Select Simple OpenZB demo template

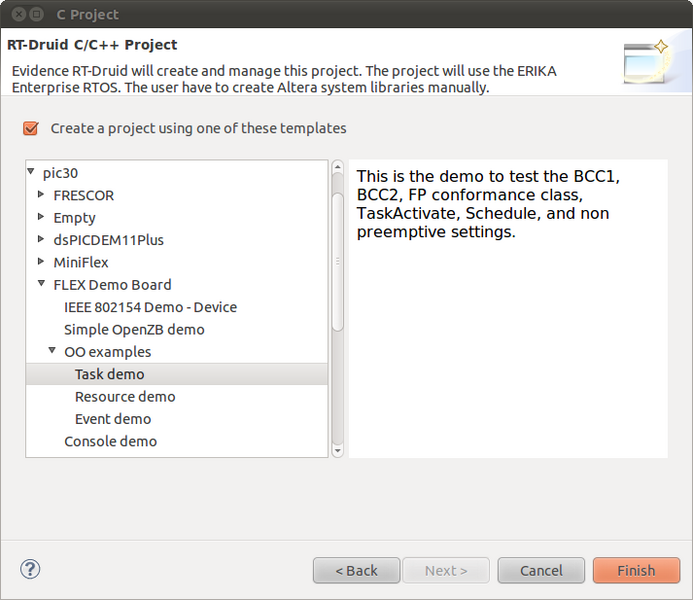tap(134, 330)
